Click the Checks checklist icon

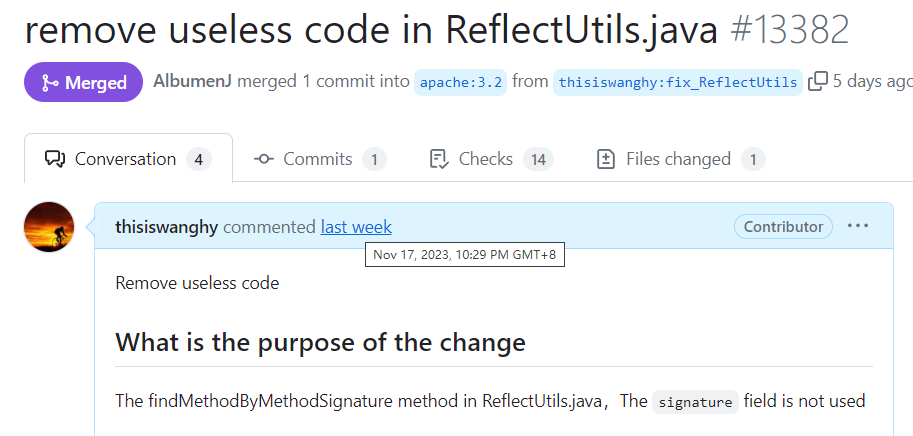point(438,159)
